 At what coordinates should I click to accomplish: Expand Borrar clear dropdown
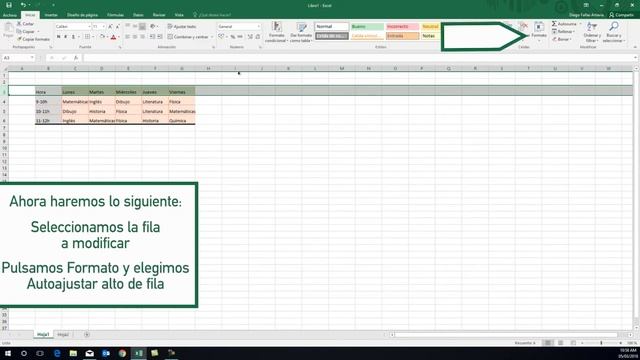(x=571, y=39)
